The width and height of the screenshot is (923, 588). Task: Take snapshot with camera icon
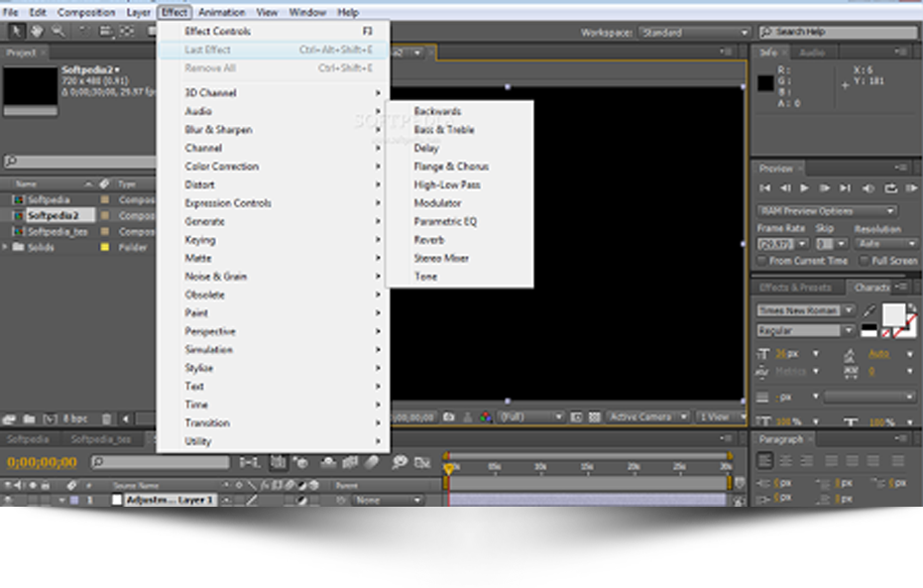tap(448, 416)
